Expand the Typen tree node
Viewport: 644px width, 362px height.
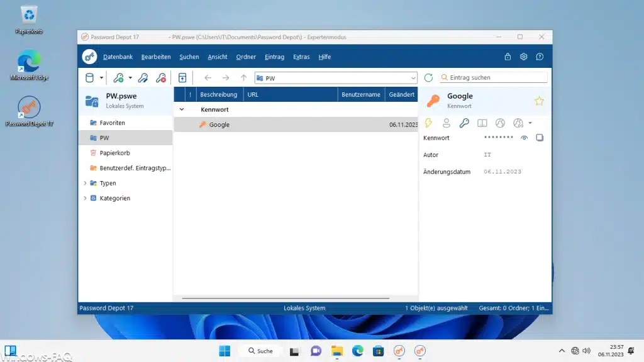pyautogui.click(x=85, y=183)
